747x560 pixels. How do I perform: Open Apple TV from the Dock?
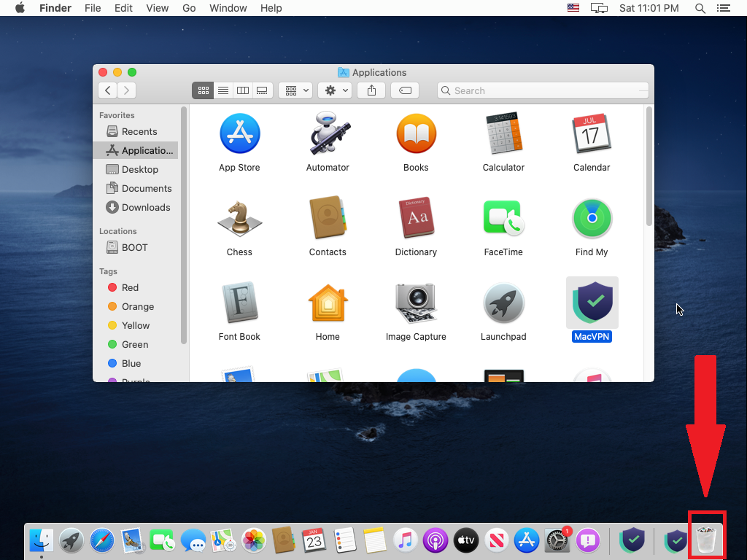(x=465, y=540)
